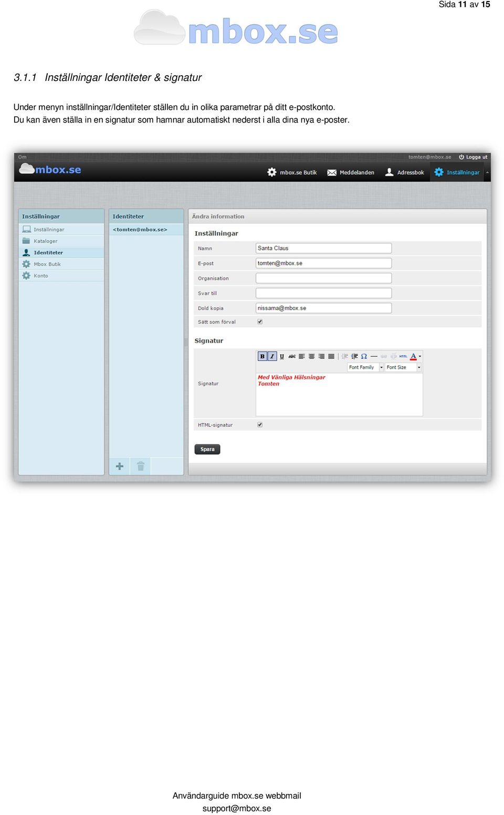Image resolution: width=504 pixels, height=815 pixels.
Task: Click the Organisation input field
Action: pos(324,278)
